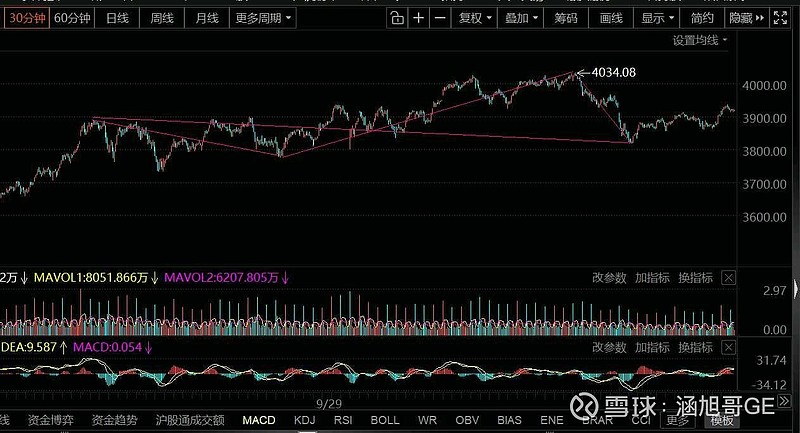Zoom out the chart with the minus icon

(439, 18)
